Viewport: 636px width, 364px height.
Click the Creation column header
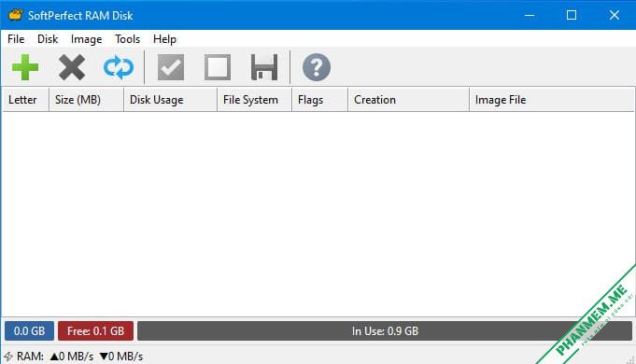point(408,100)
